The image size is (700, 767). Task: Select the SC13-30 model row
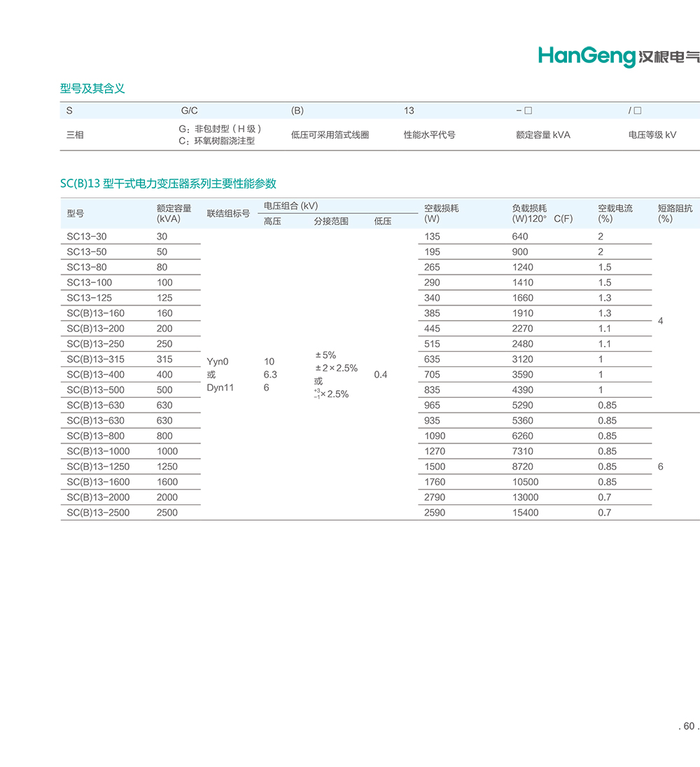coord(87,237)
